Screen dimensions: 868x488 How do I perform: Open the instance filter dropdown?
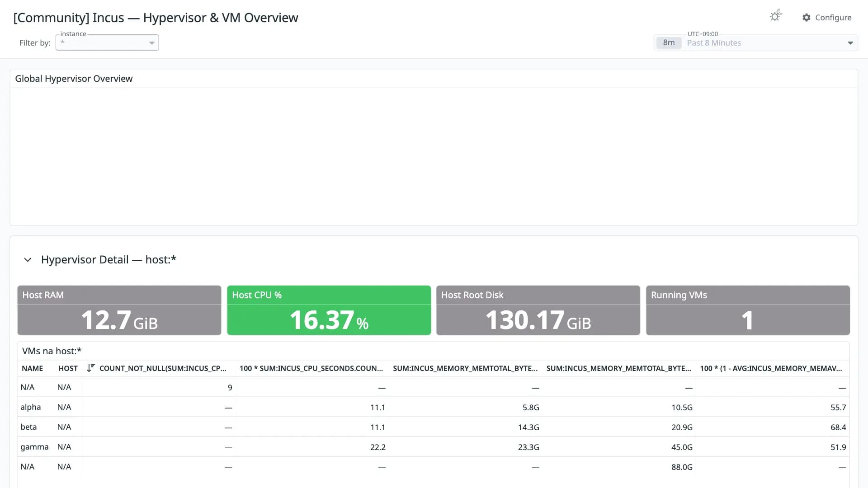coord(107,42)
